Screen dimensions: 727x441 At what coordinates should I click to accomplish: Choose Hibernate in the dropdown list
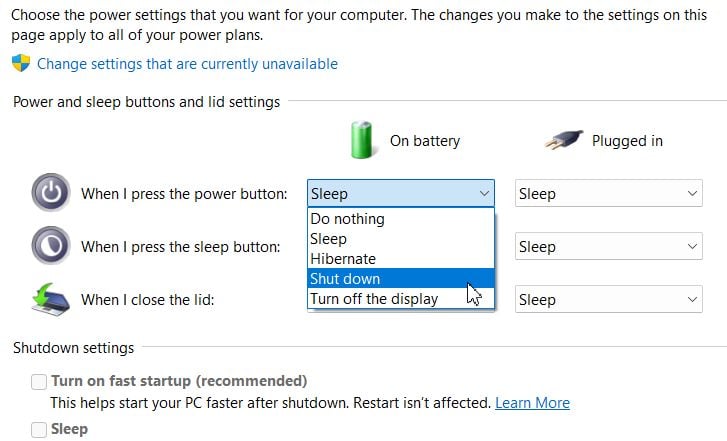401,259
